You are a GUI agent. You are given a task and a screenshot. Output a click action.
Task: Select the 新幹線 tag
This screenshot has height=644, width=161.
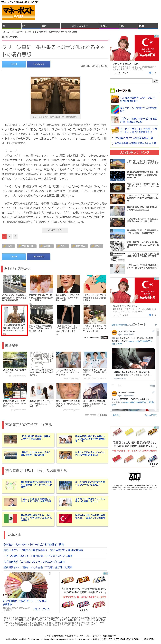pos(46,246)
